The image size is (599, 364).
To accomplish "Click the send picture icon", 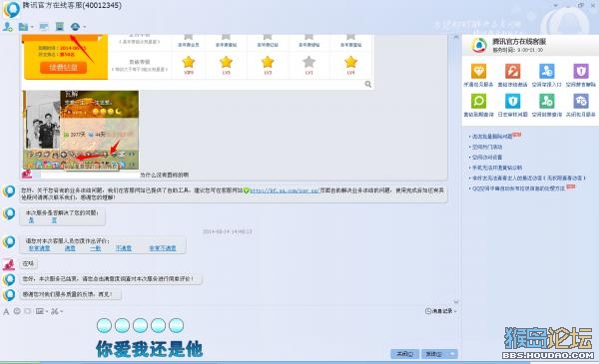I will [x=40, y=311].
